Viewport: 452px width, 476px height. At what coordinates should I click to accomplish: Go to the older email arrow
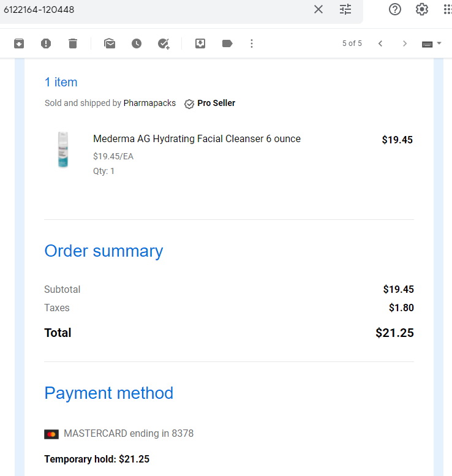pos(405,43)
